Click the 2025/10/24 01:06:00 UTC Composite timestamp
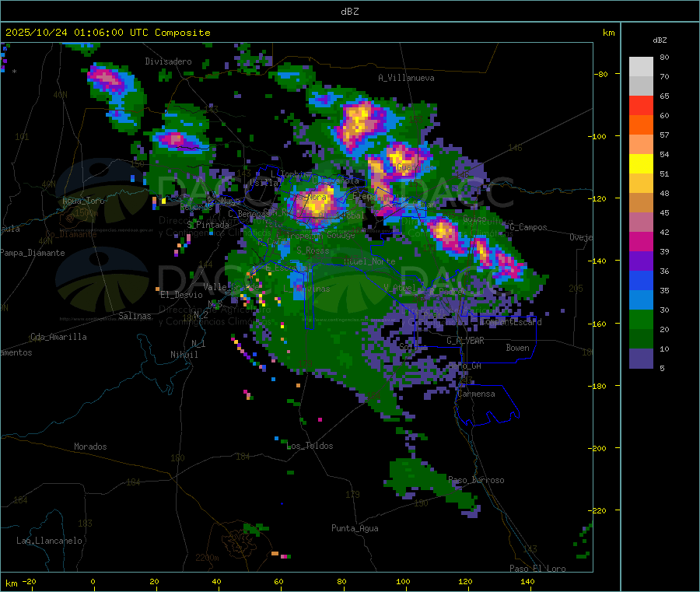700x592 pixels. click(107, 33)
